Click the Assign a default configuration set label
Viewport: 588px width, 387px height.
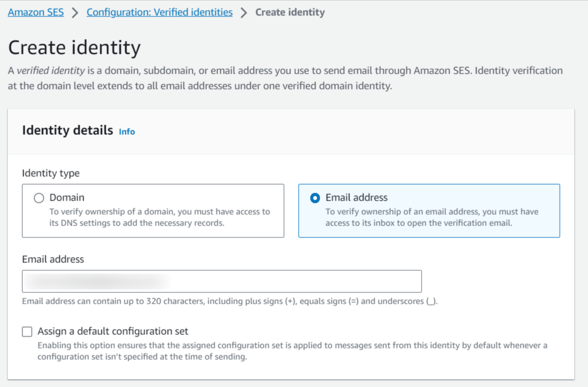coord(113,331)
